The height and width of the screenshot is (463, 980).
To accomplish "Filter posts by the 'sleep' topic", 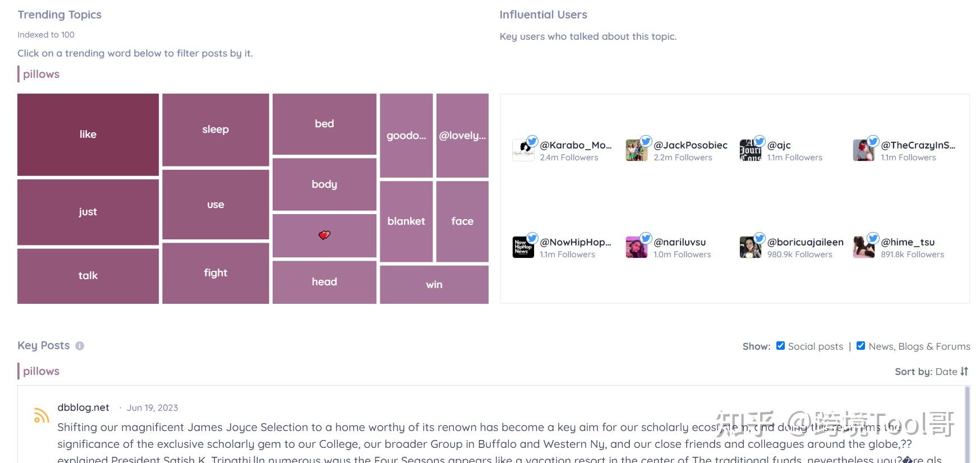I will click(215, 129).
